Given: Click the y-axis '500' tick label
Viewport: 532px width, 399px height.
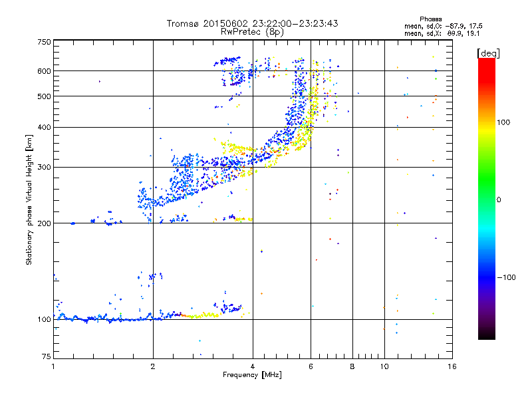Looking at the screenshot, I should [x=44, y=96].
